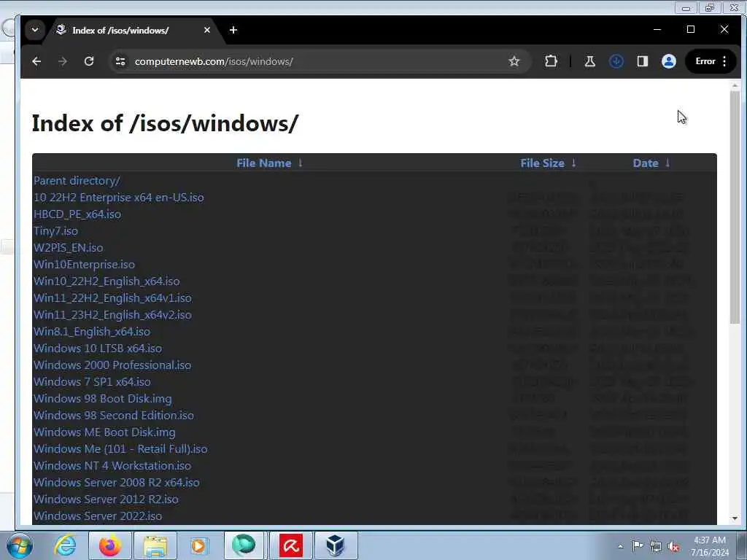Download Windows 10 LTSB x64.iso
747x560 pixels.
click(98, 348)
